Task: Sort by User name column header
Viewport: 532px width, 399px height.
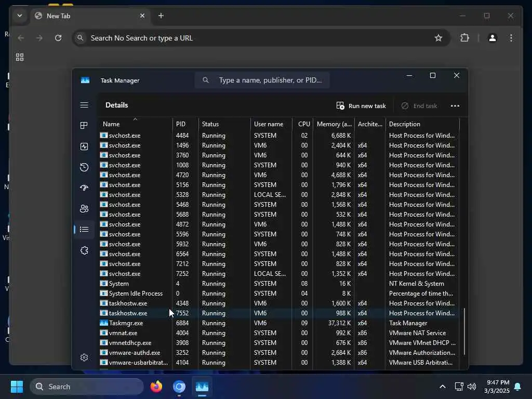Action: (x=271, y=124)
